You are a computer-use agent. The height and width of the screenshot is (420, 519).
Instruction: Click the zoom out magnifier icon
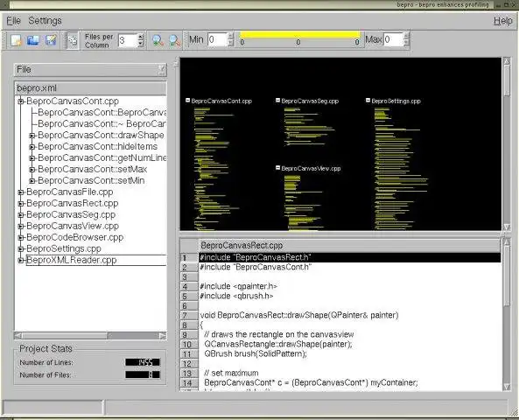[x=174, y=40]
